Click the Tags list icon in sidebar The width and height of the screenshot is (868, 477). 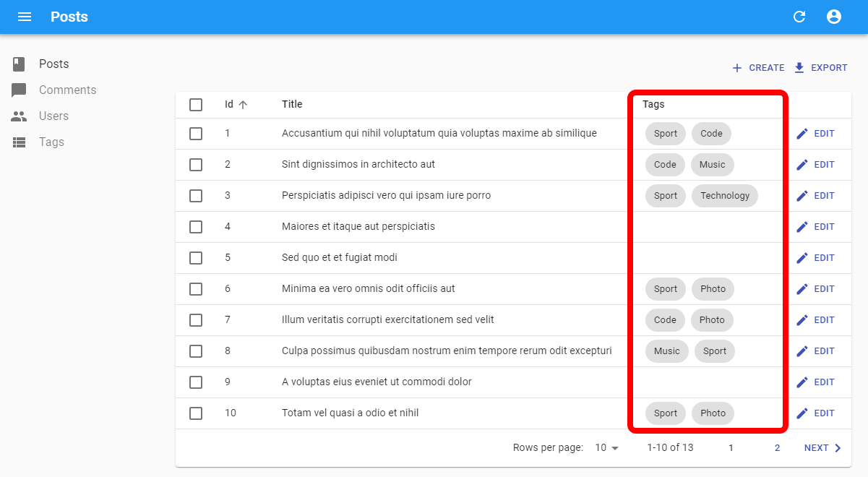[x=20, y=142]
